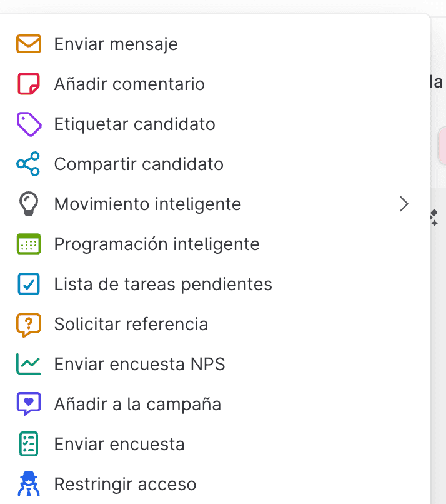The image size is (446, 504).
Task: Click the green calendar icon
Action: tap(29, 244)
